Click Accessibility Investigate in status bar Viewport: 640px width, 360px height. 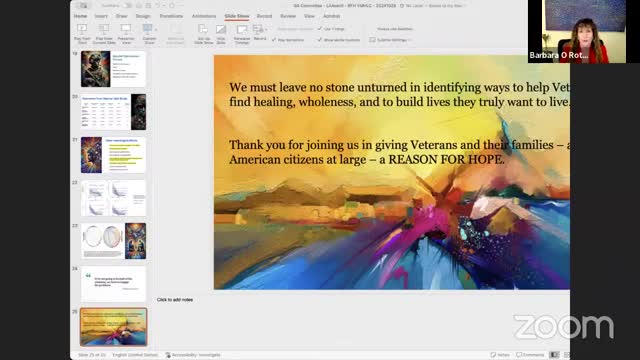[193, 355]
